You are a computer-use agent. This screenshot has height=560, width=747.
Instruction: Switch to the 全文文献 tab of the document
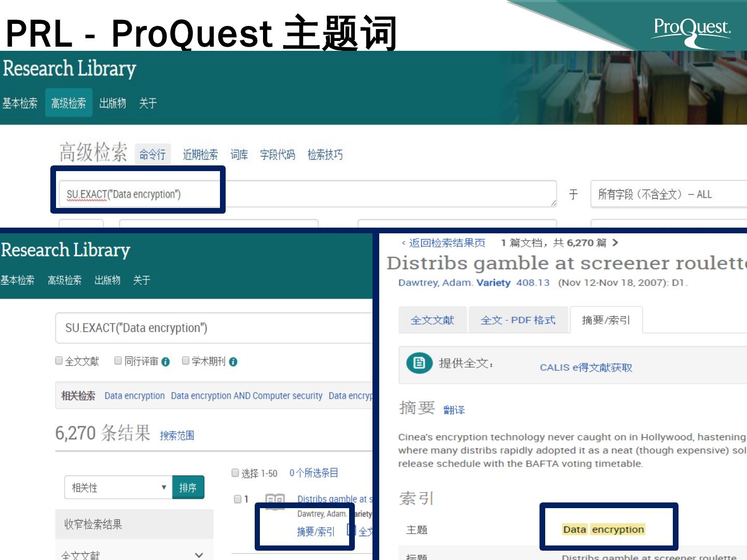432,320
